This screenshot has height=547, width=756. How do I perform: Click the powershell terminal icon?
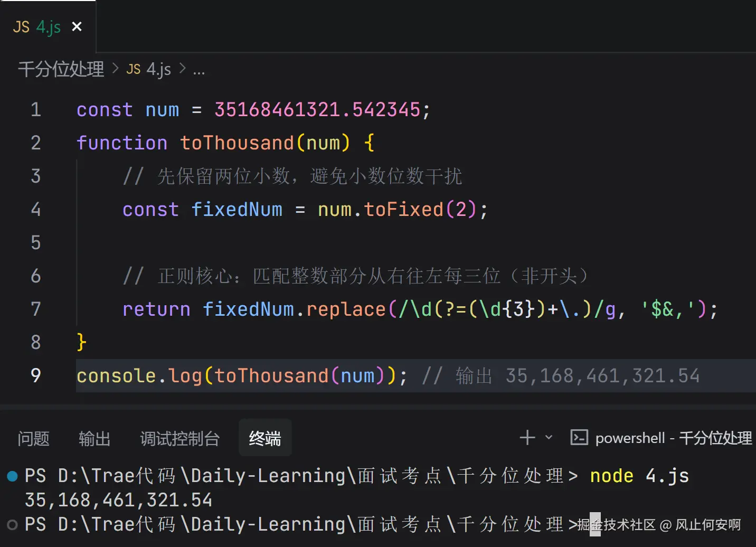579,438
